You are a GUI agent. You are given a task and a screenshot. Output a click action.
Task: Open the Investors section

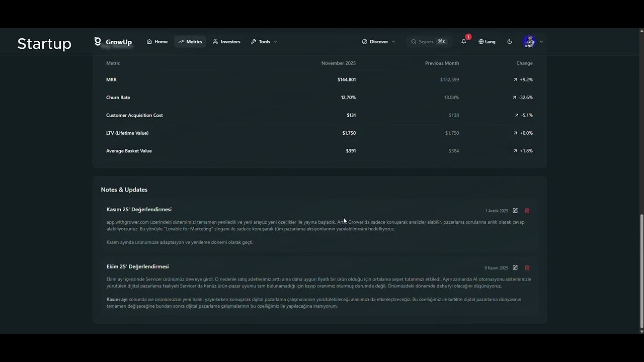[x=226, y=42]
